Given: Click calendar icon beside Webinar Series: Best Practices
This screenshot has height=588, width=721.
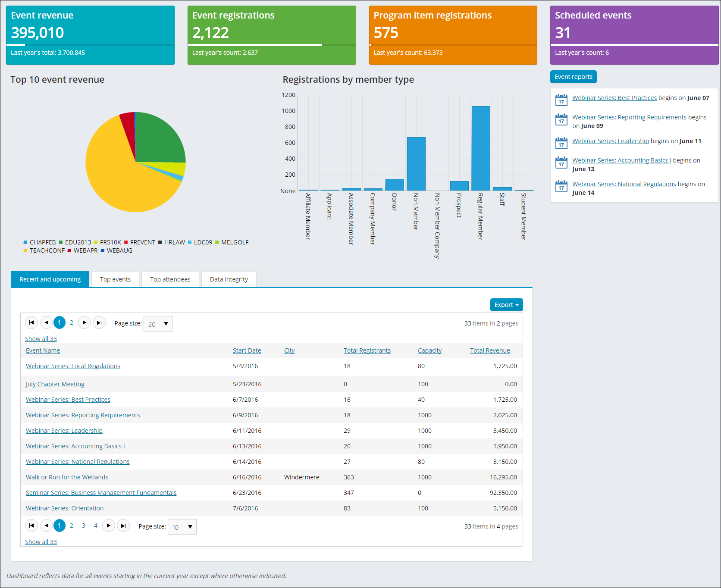Looking at the screenshot, I should coord(561,100).
